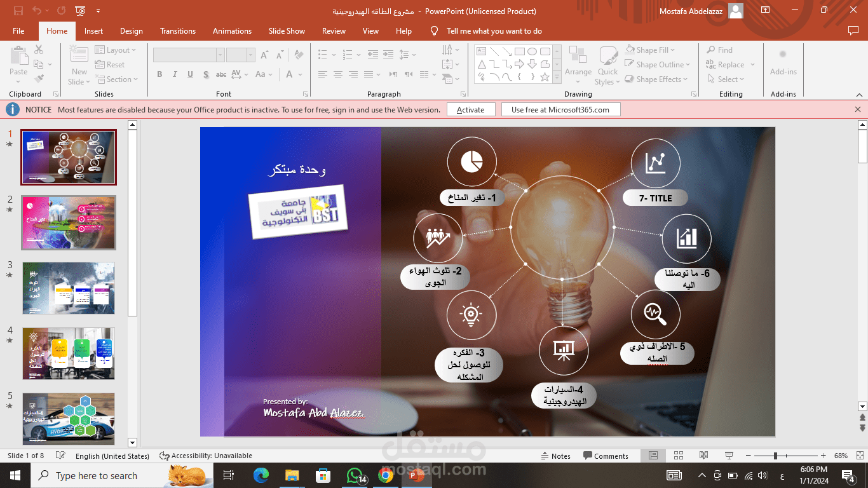Click the Undo arrow in the quick access toolbar
The height and width of the screenshot is (488, 868).
pyautogui.click(x=37, y=11)
